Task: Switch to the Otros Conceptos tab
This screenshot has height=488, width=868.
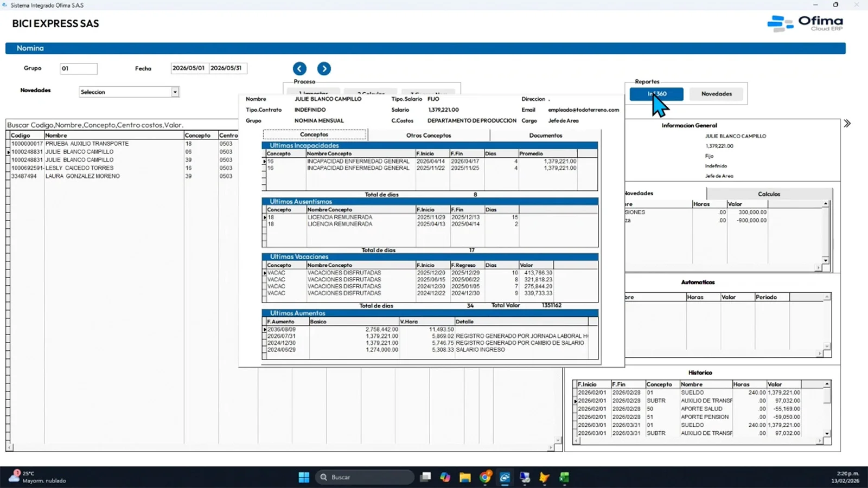Action: tap(429, 136)
